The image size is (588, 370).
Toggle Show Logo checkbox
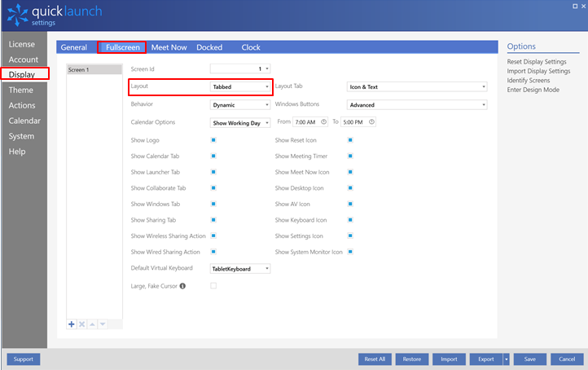213,140
